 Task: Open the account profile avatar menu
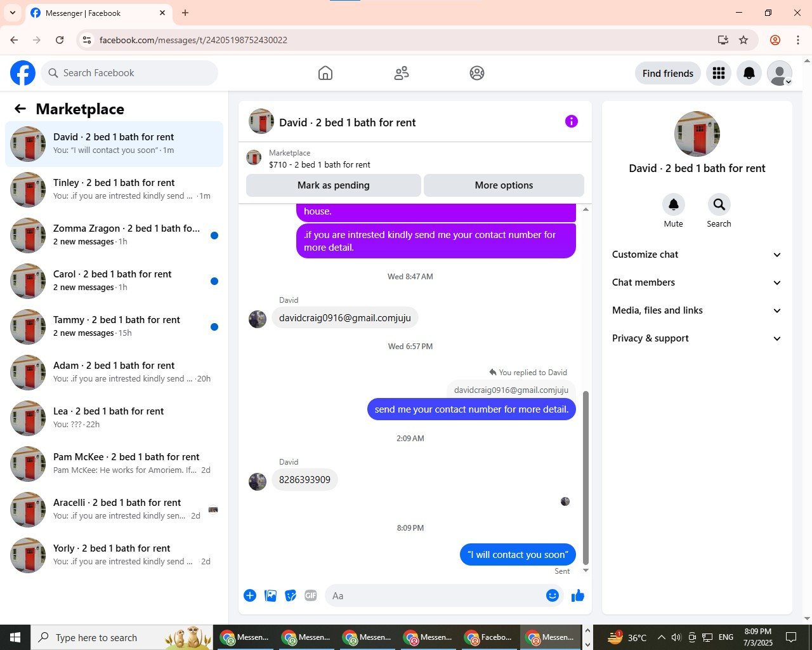(x=780, y=73)
